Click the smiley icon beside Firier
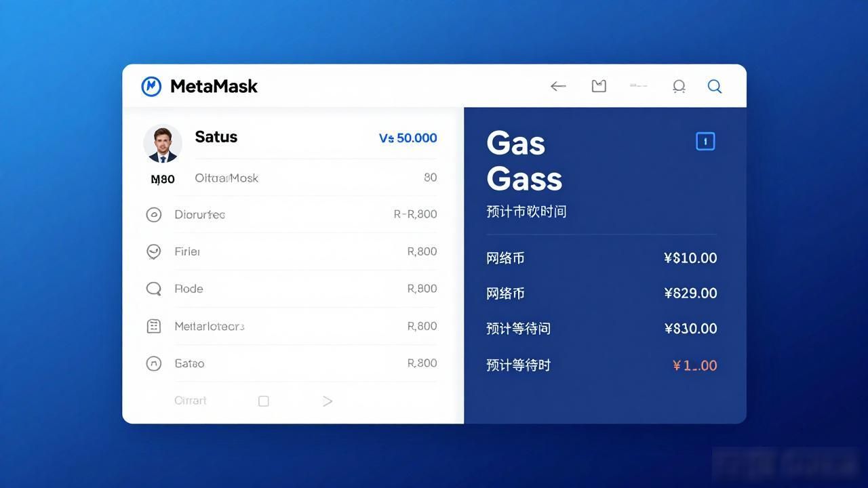868x488 pixels. (154, 252)
